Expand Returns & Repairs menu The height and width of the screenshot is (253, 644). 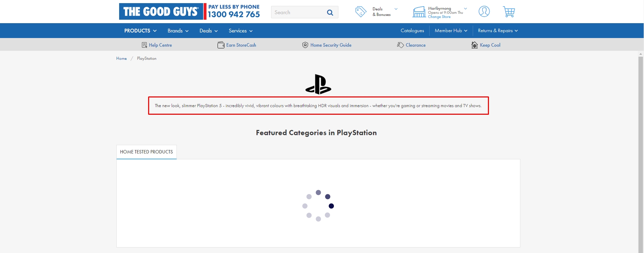(x=498, y=31)
